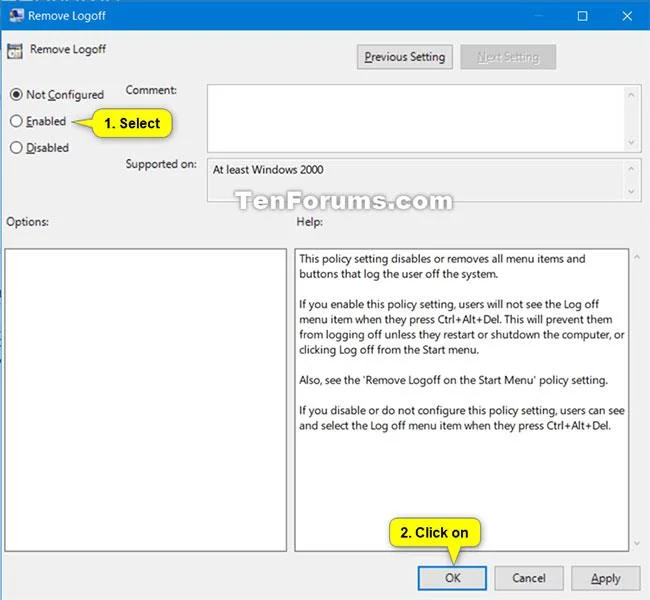Click the 'Supported on:' label
This screenshot has height=600, width=650.
point(161,164)
